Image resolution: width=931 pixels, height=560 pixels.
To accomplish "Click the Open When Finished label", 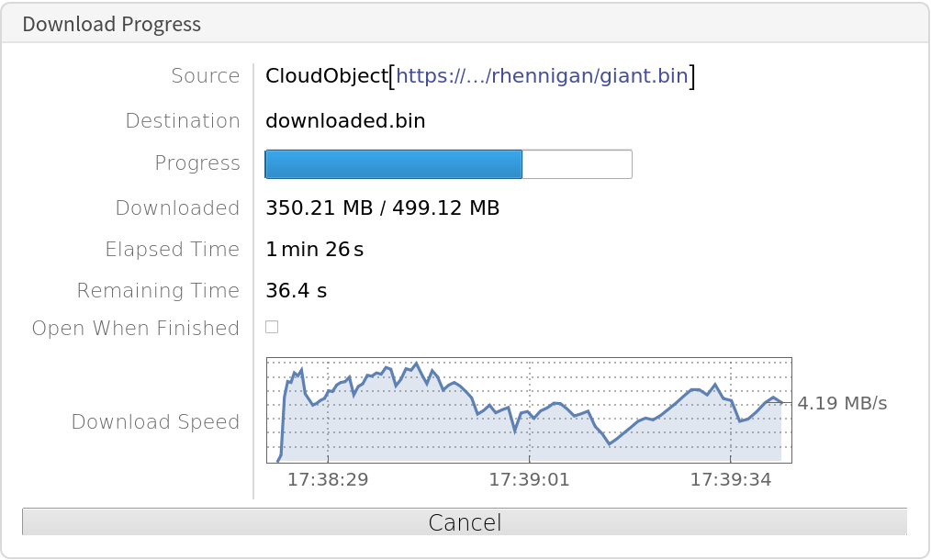I will click(x=135, y=329).
